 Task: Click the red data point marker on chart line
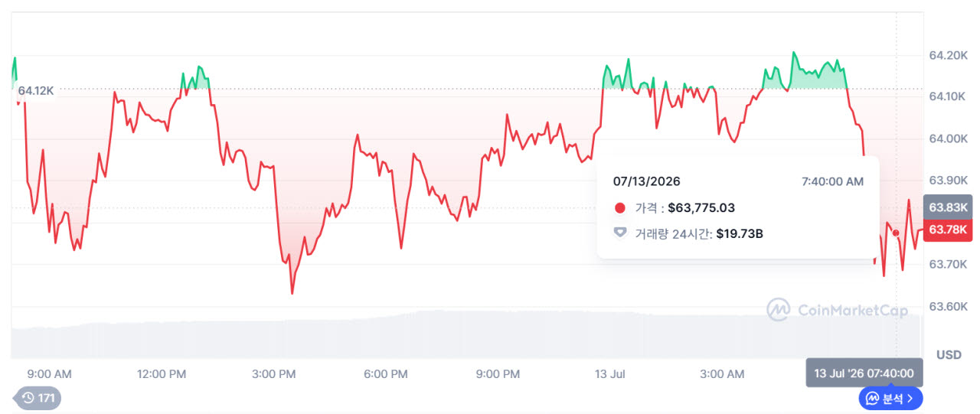(896, 233)
